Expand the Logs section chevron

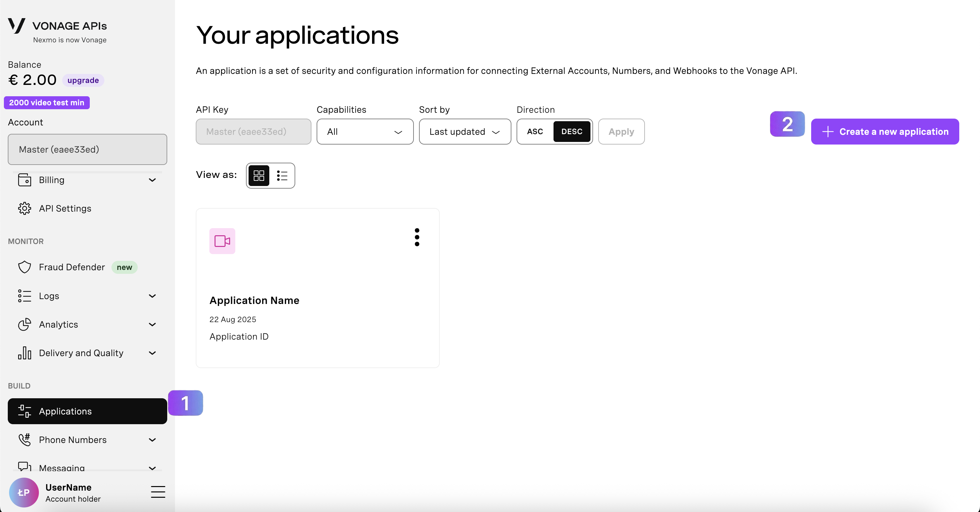(x=152, y=296)
